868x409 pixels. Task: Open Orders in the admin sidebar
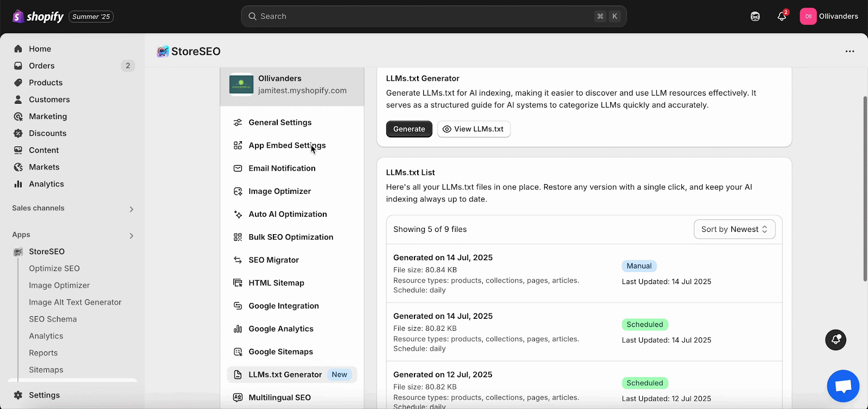coord(42,66)
